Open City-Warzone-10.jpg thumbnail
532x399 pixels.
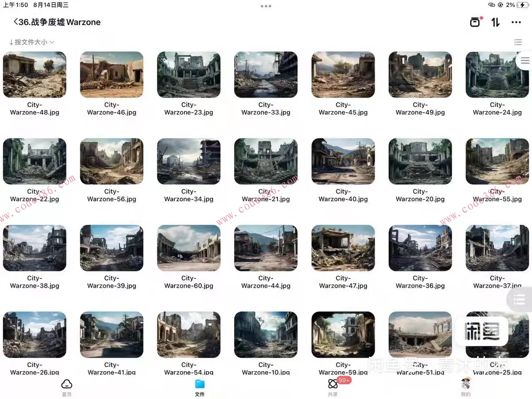tap(266, 335)
